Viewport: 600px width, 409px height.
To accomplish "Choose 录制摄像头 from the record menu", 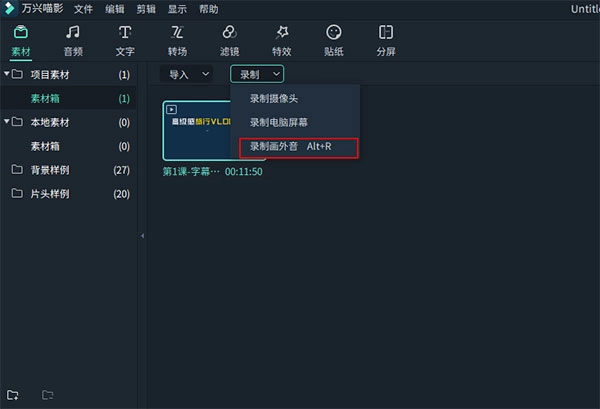I will coord(295,99).
